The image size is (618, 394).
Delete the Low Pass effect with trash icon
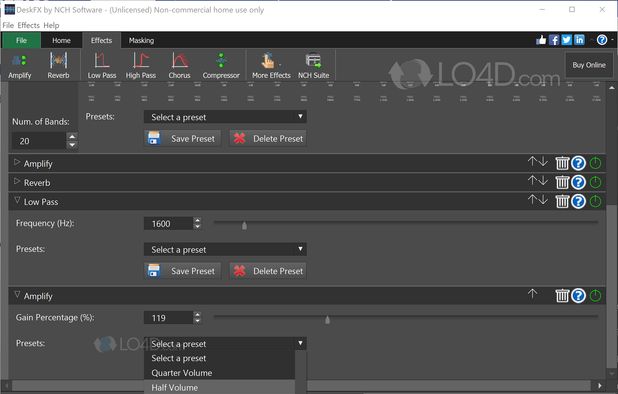click(x=562, y=201)
